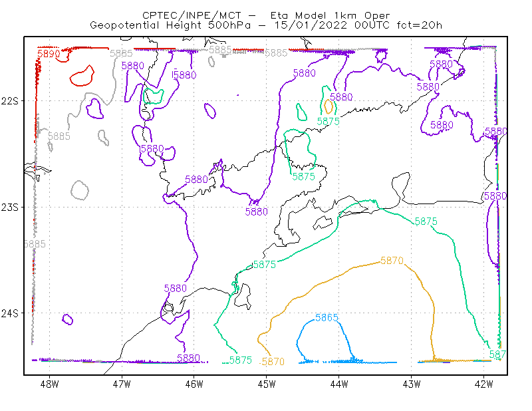Image resolution: width=532 pixels, height=411 pixels.
Task: Click the 47W longitude axis label
Action: tap(122, 384)
